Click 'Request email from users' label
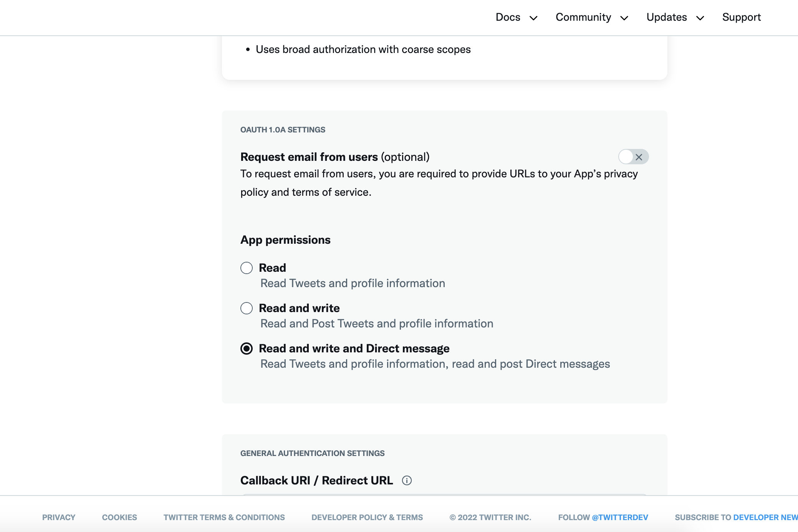 pos(309,157)
